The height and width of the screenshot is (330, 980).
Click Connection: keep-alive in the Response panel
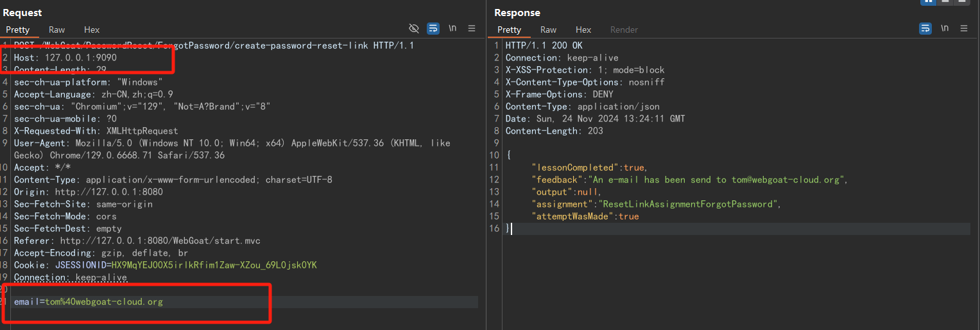(562, 58)
